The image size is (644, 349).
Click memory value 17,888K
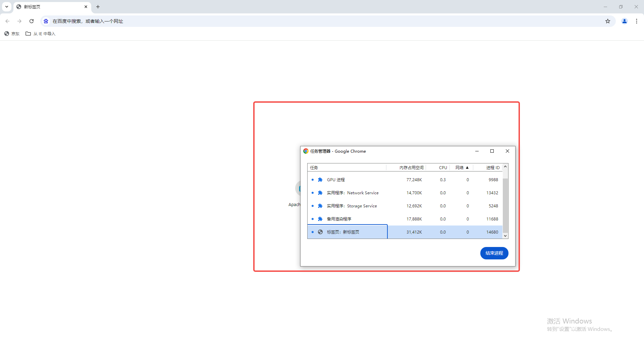[414, 219]
